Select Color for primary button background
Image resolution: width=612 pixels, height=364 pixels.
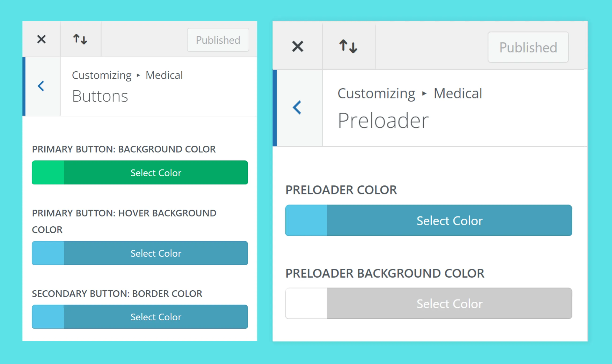[x=156, y=173]
